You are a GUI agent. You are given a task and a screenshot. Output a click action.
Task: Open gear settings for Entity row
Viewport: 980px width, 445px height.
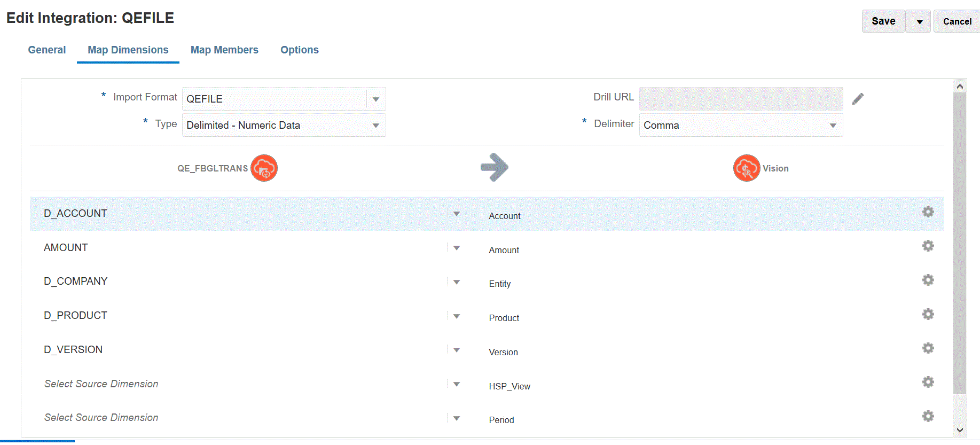928,280
